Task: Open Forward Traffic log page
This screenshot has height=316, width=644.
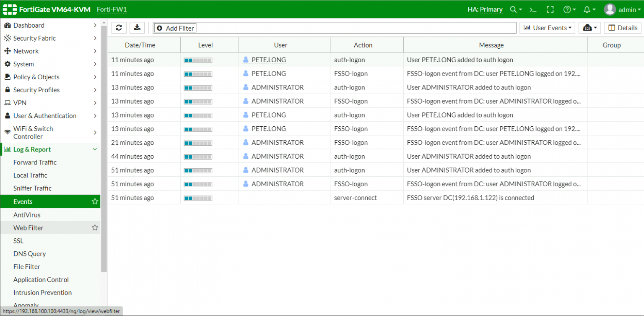Action: tap(35, 162)
